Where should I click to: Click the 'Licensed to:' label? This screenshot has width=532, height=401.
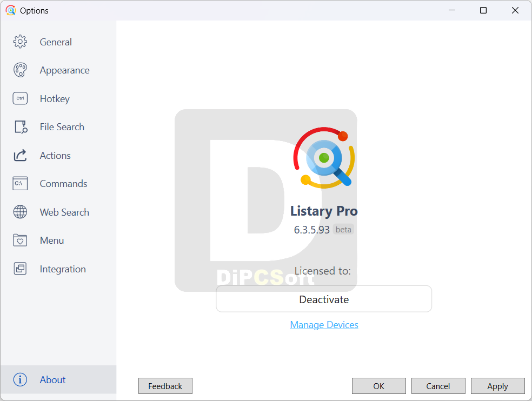point(323,271)
